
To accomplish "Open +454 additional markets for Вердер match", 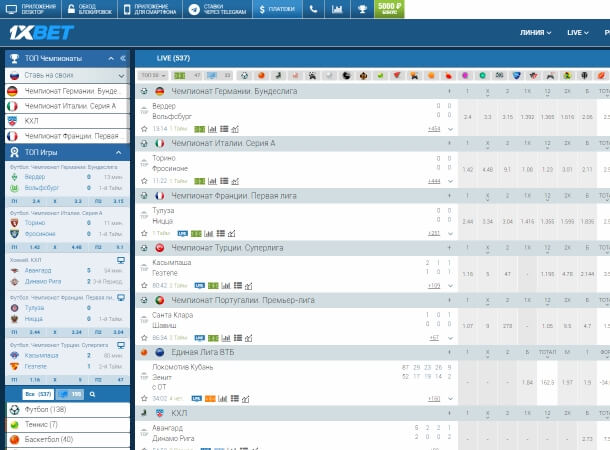I will (x=434, y=129).
